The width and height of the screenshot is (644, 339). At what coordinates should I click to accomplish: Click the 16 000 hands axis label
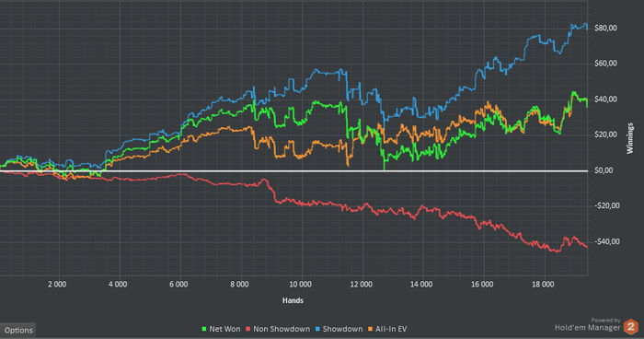482,285
